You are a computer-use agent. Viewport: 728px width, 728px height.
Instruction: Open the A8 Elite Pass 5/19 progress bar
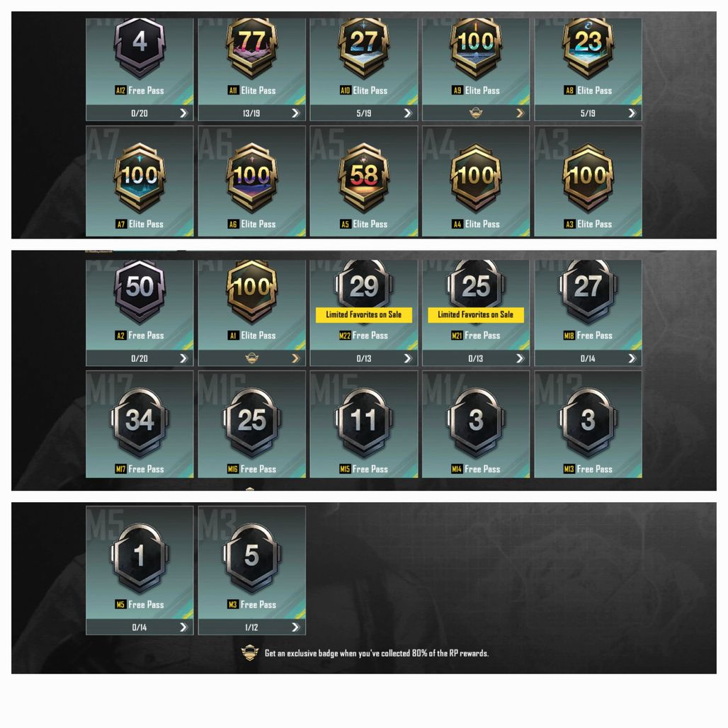(x=588, y=113)
